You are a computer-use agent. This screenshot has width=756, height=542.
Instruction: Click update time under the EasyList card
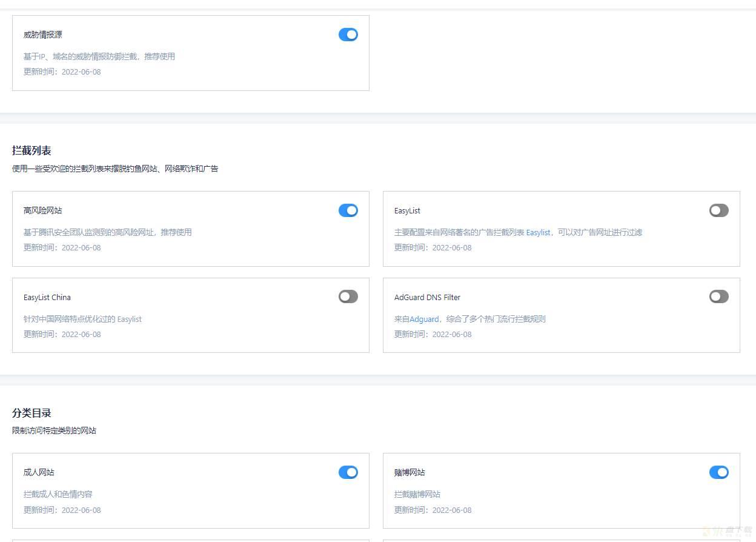pyautogui.click(x=433, y=247)
